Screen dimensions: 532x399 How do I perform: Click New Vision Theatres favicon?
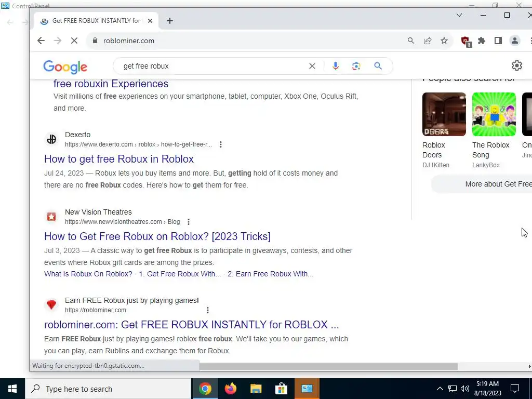[x=51, y=217]
